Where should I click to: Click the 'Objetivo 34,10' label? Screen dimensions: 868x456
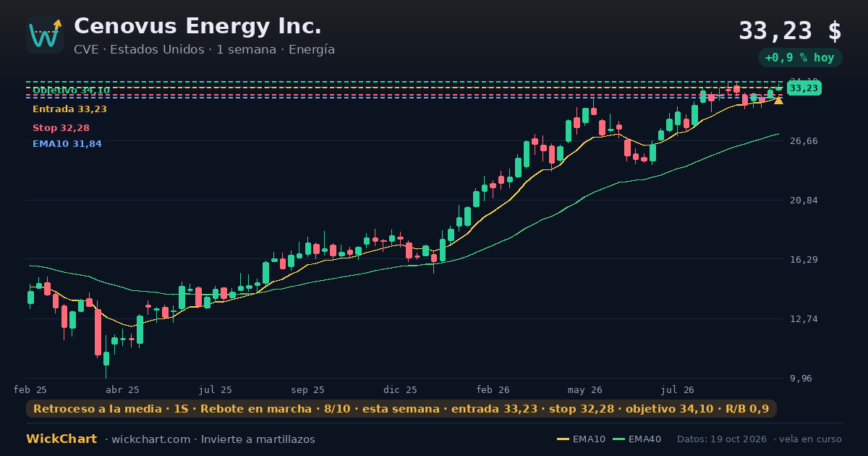point(71,90)
